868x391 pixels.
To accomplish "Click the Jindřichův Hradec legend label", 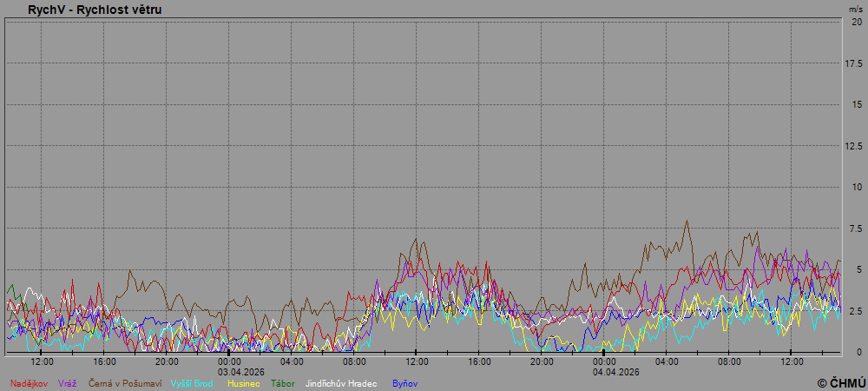I will (340, 383).
